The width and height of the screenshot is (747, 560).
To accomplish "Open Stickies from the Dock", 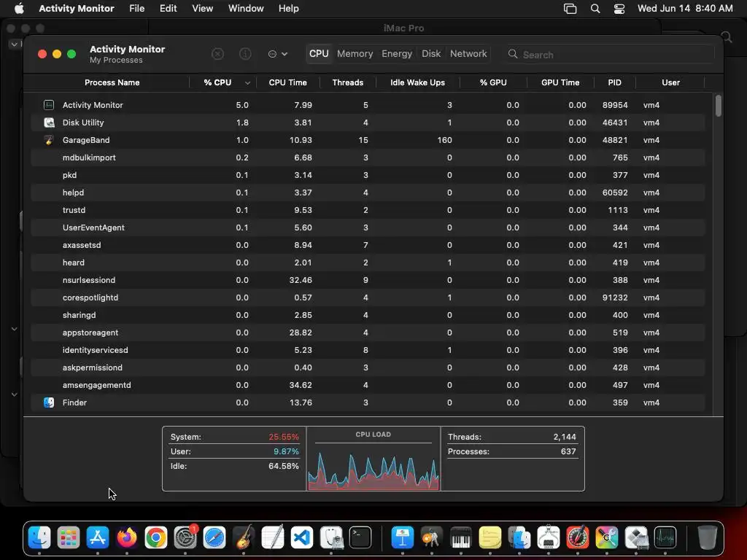I will [489, 538].
